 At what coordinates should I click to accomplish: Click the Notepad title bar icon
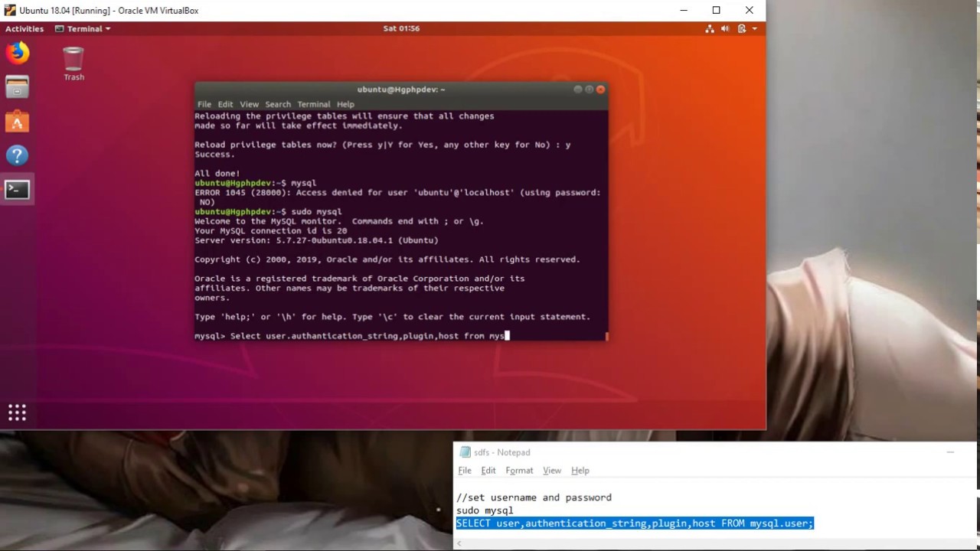(465, 452)
